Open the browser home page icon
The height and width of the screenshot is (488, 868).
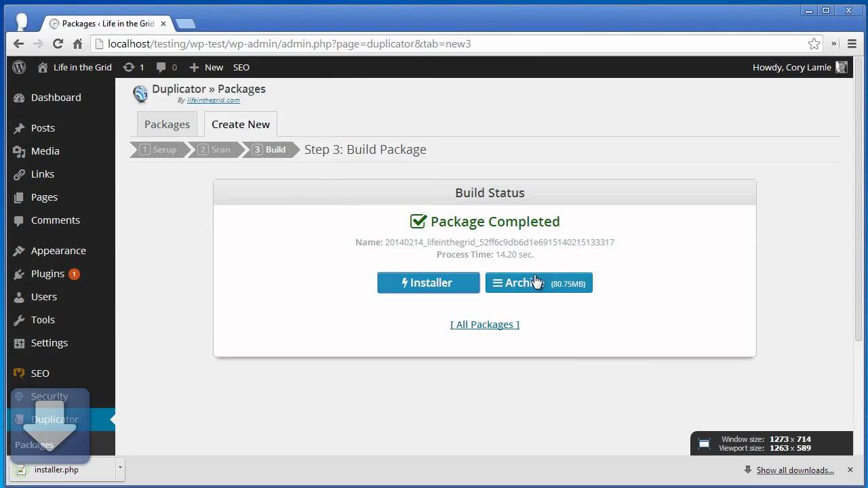tap(77, 43)
